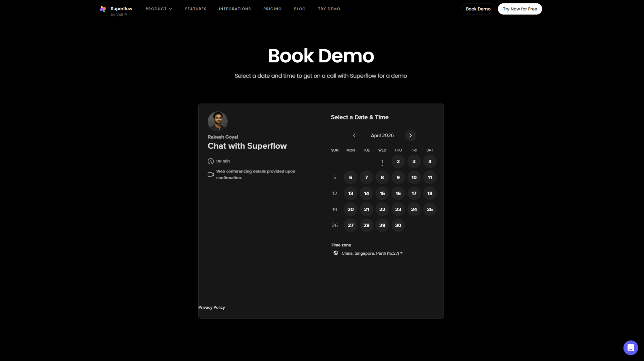
Task: Choose April 30 in calendar
Action: pos(398,225)
